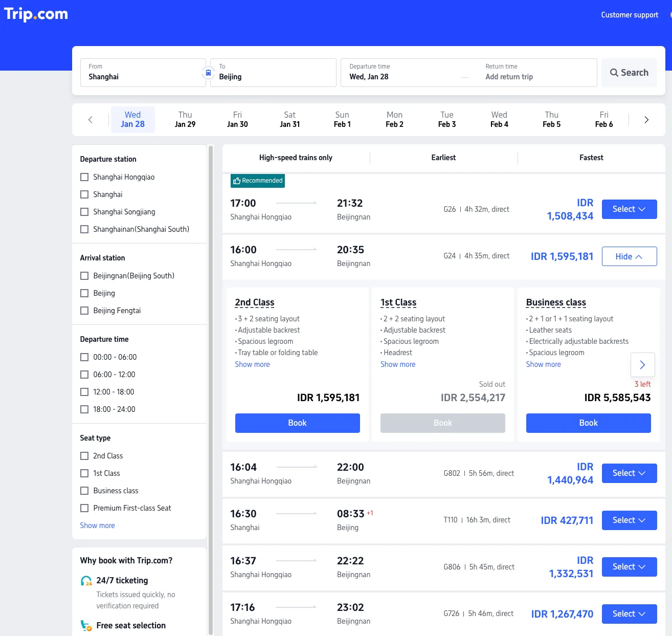This screenshot has height=636, width=672.
Task: Expand seat options for train G26
Action: point(629,209)
